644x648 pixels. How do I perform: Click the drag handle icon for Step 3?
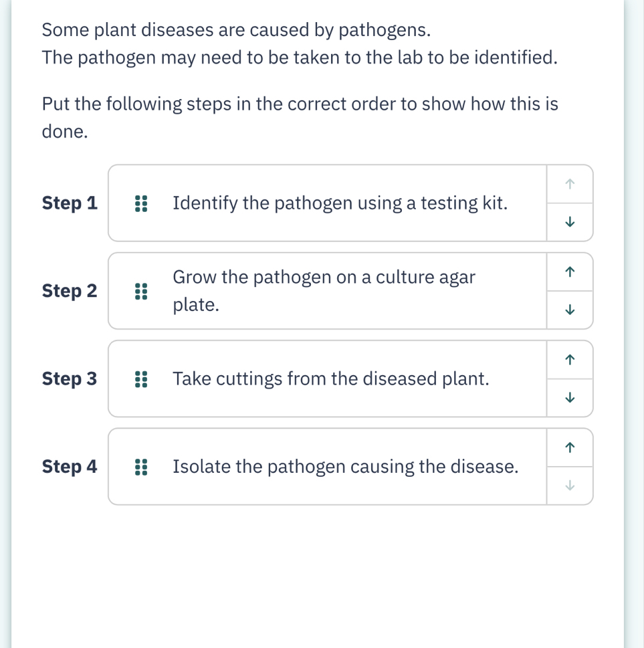pos(140,379)
